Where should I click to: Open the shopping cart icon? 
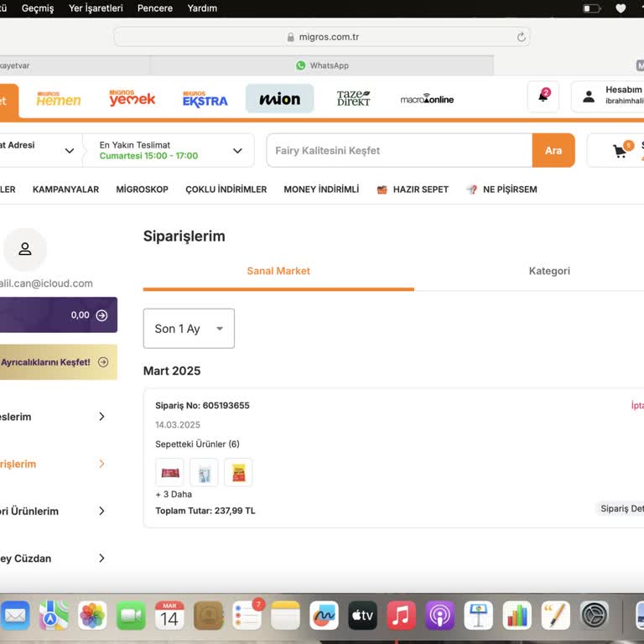[620, 151]
